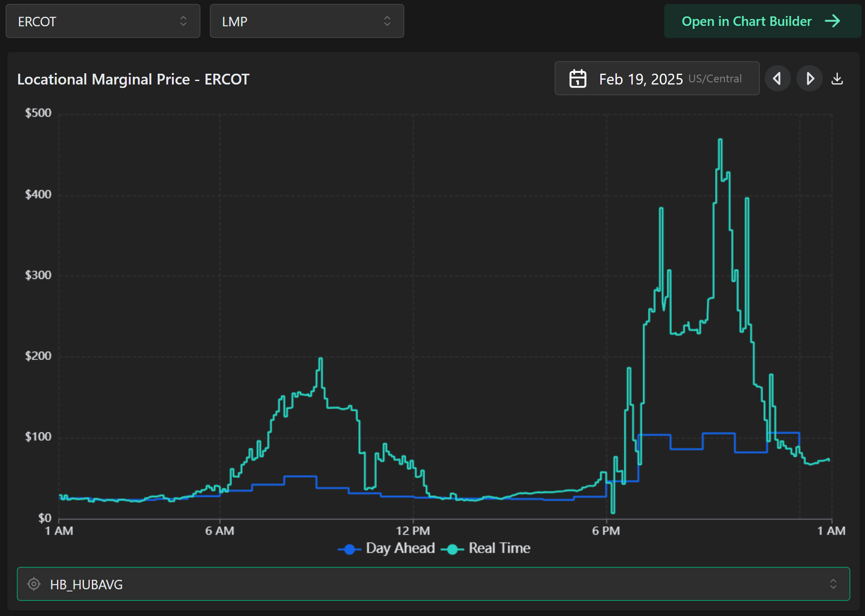Click the location target icon beside HB_HUBAVG
The height and width of the screenshot is (616, 865).
point(34,584)
